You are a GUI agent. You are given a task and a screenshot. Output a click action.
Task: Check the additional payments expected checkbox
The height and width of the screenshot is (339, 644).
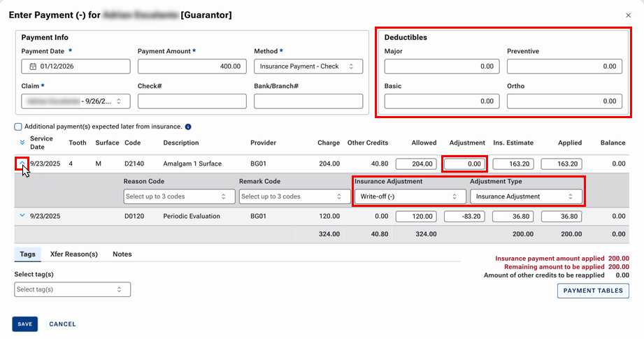click(18, 127)
